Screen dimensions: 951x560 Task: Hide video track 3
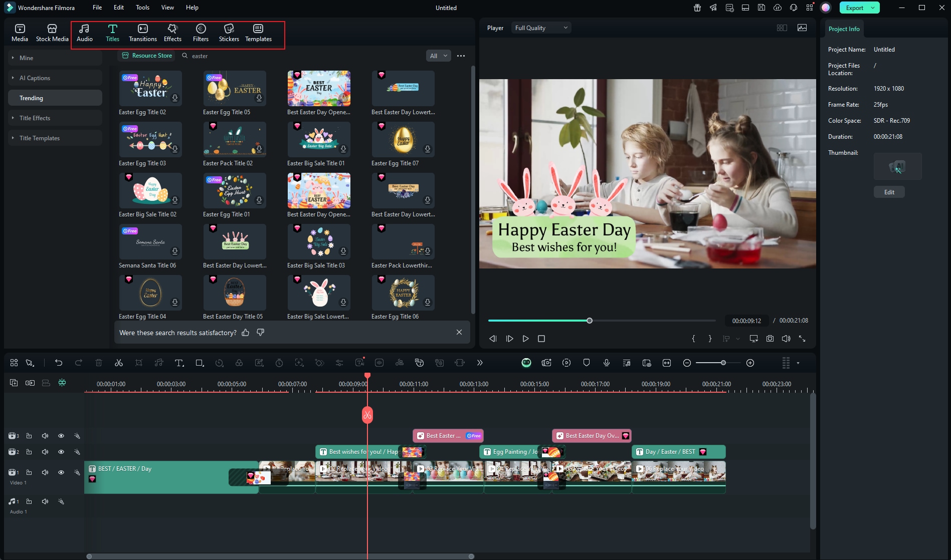coord(61,436)
